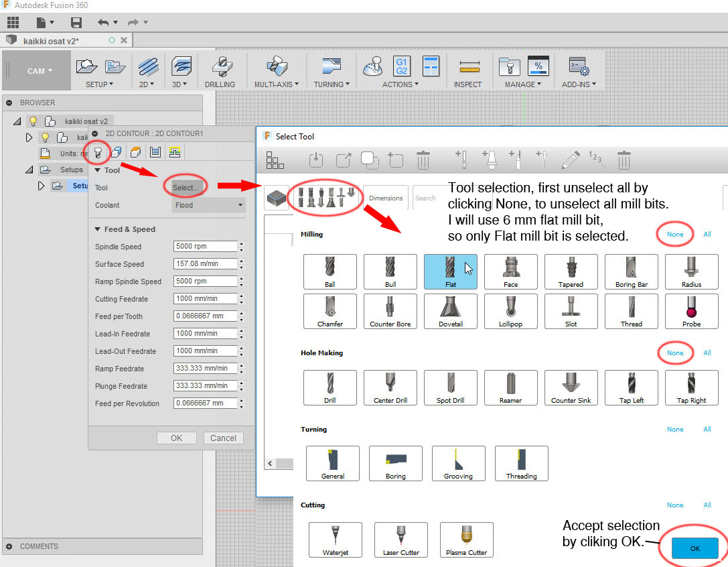This screenshot has height=567, width=728.
Task: Open the Tool tab in 2D Contour
Action: click(x=98, y=152)
